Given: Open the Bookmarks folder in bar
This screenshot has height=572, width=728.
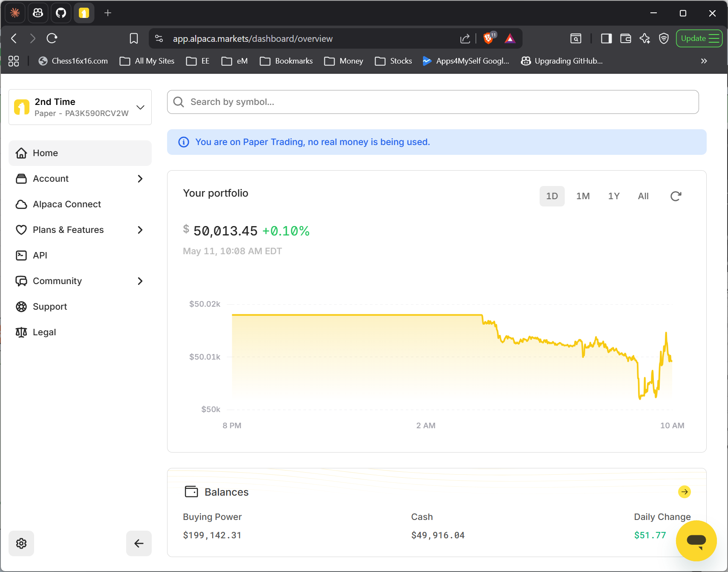Looking at the screenshot, I should (x=286, y=61).
